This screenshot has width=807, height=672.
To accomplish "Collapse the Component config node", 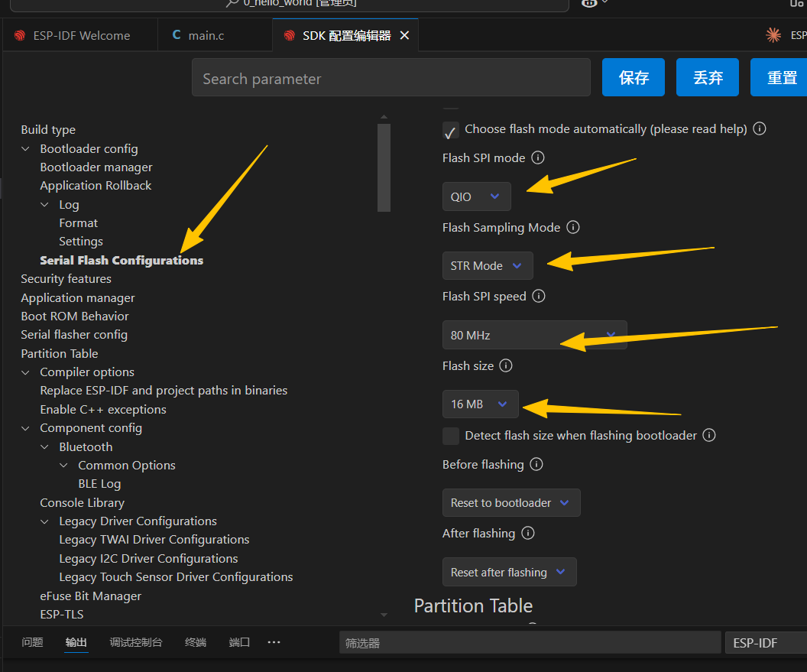I will click(x=25, y=428).
